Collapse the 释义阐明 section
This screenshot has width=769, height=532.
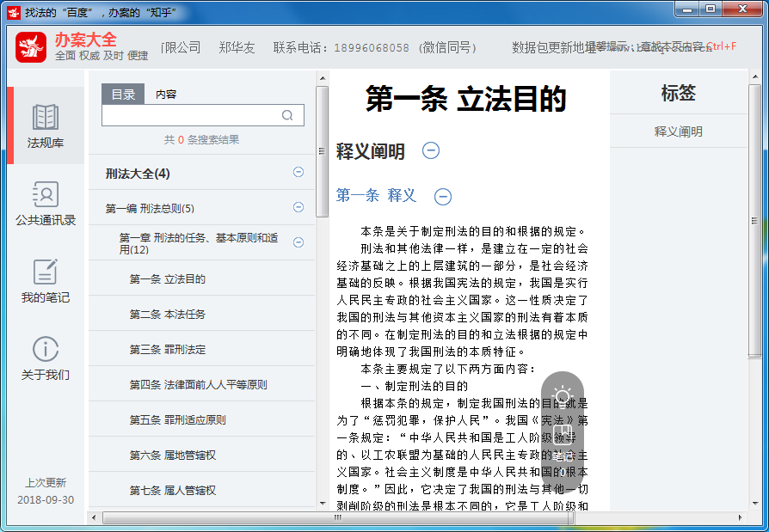click(x=431, y=150)
